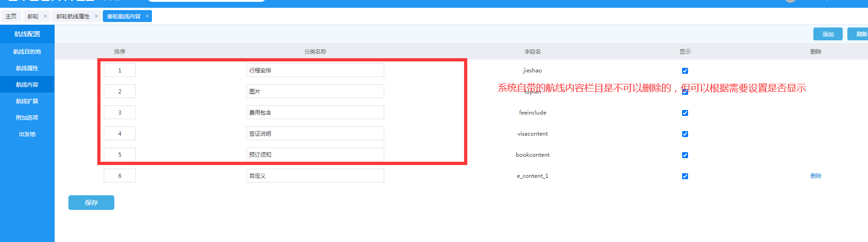Close the 邮轮 tab

pos(45,16)
